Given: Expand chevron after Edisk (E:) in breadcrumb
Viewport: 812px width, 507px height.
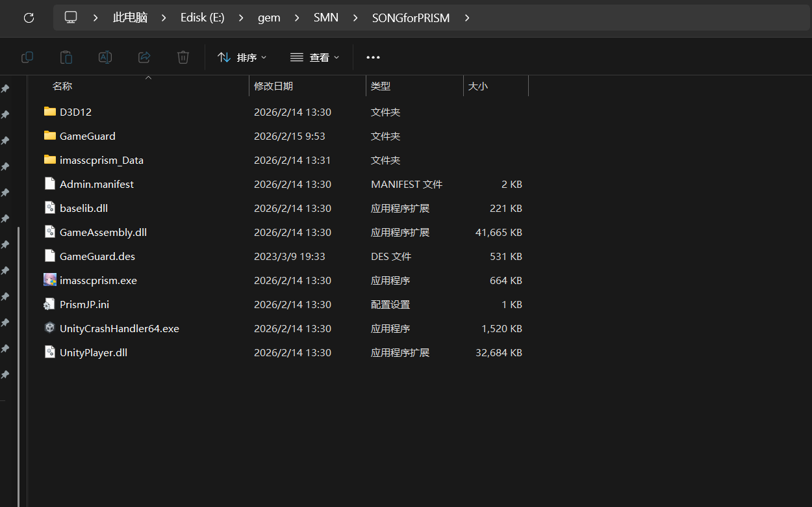Looking at the screenshot, I should pos(241,18).
